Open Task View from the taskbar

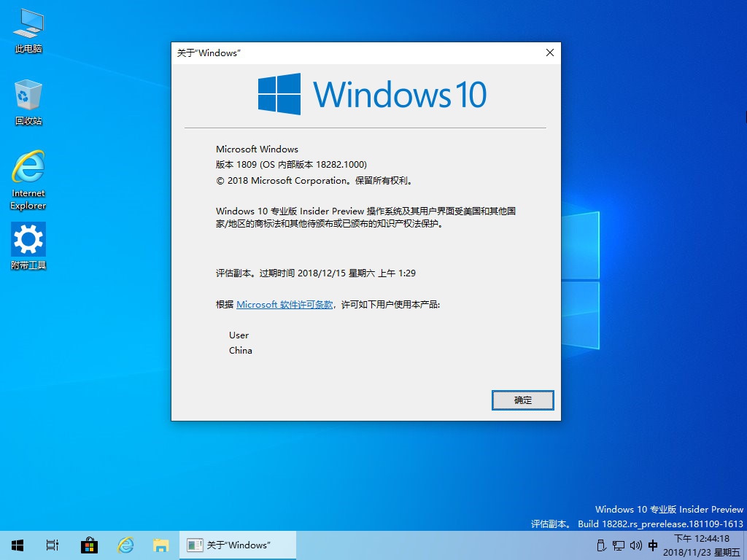pyautogui.click(x=53, y=545)
